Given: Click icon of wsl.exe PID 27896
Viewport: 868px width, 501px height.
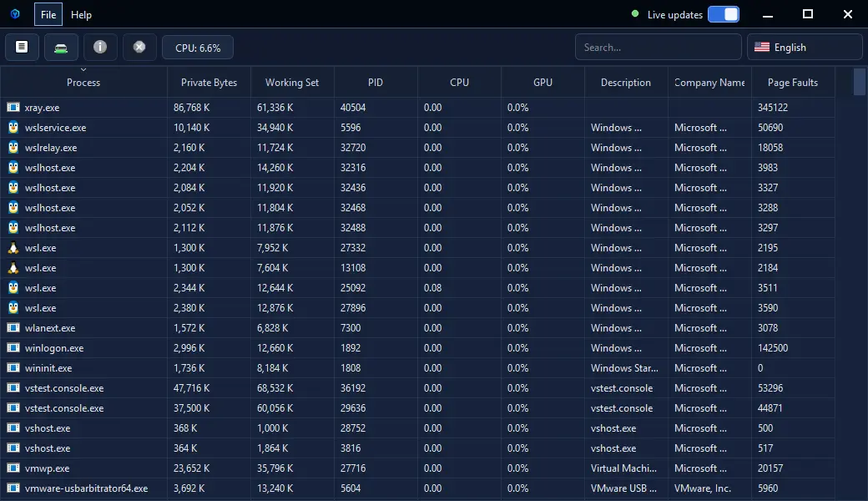Looking at the screenshot, I should pyautogui.click(x=13, y=308).
